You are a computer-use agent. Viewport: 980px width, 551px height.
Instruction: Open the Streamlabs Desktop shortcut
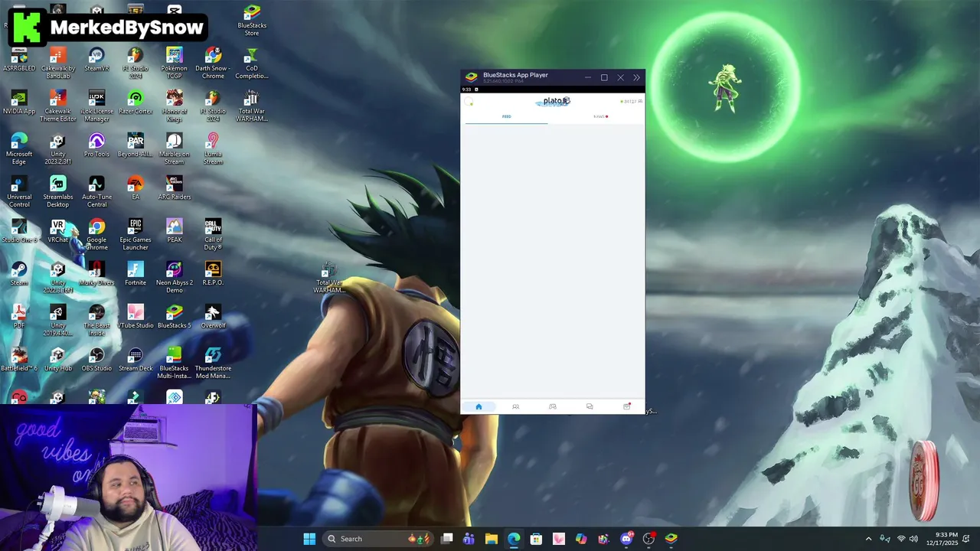pyautogui.click(x=58, y=192)
